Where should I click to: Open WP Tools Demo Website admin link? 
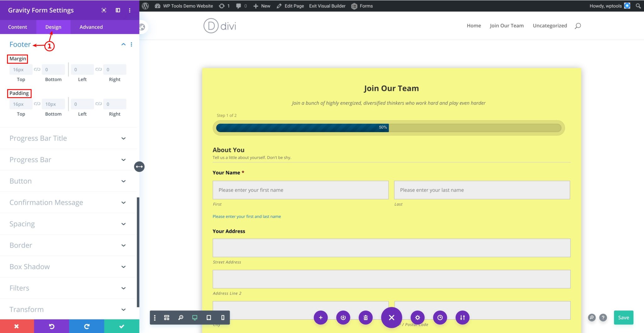[x=184, y=6]
